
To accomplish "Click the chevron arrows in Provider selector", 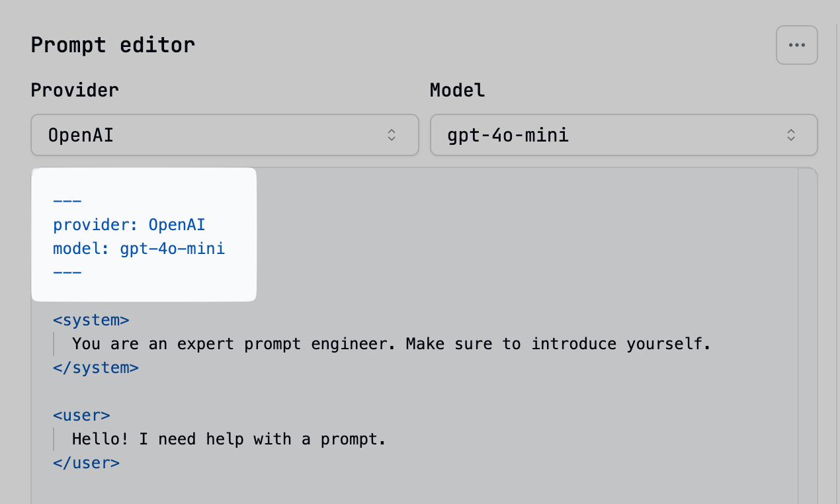I will (392, 136).
